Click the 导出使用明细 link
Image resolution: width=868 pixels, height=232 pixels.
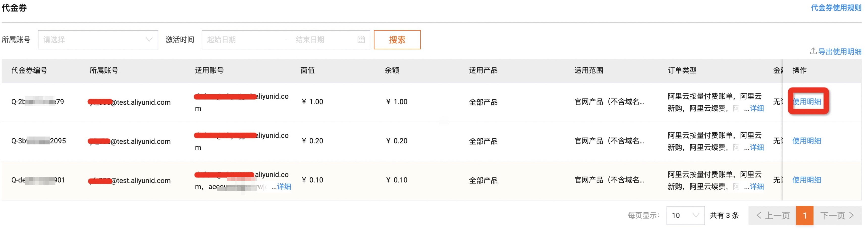click(839, 51)
